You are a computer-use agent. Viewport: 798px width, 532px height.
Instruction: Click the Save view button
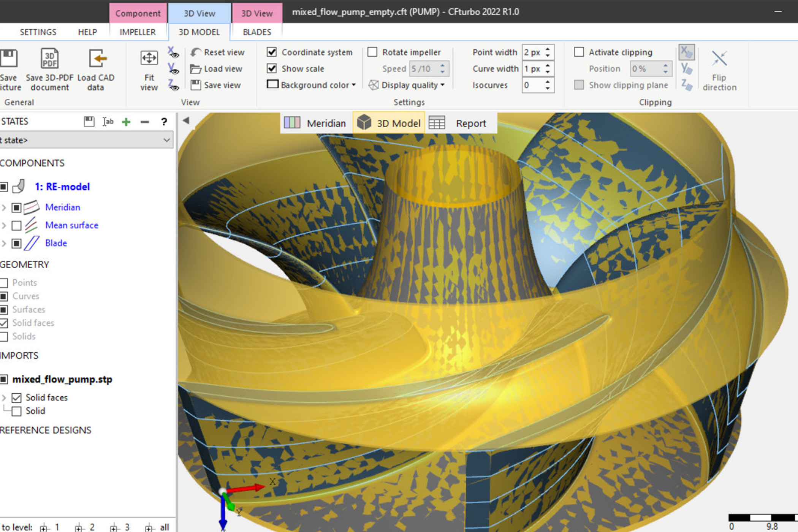tap(216, 85)
